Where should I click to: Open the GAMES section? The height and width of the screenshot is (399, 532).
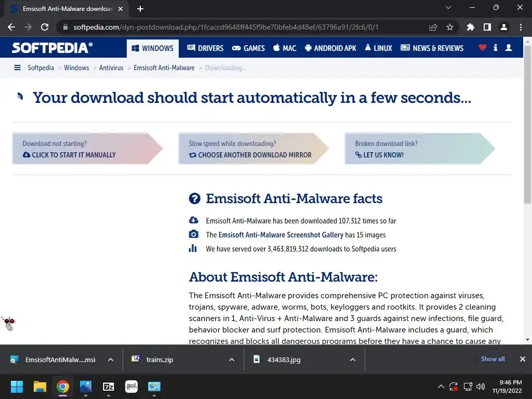click(248, 48)
